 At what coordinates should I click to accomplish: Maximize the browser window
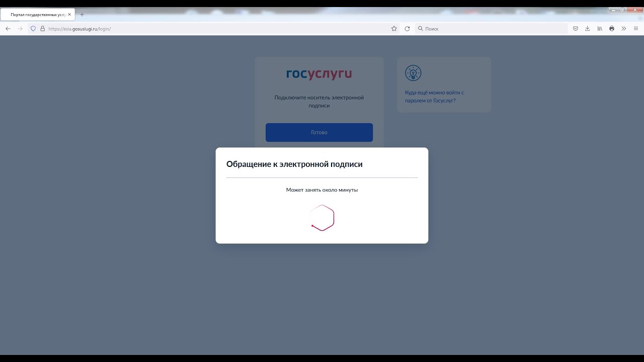[622, 10]
